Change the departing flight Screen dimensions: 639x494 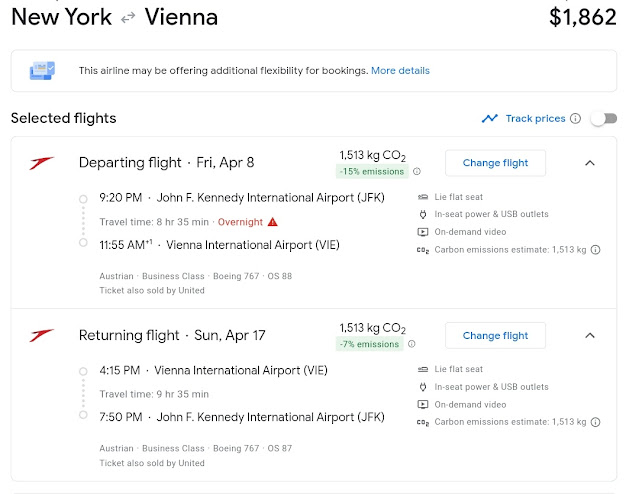tap(495, 163)
